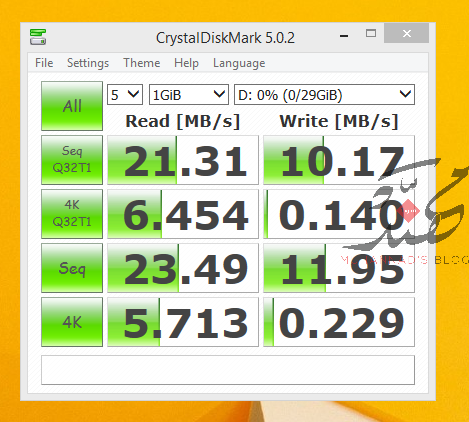Image resolution: width=469 pixels, height=422 pixels.
Task: Click the 4K Q32T1 read result 6.454
Action: tap(183, 214)
